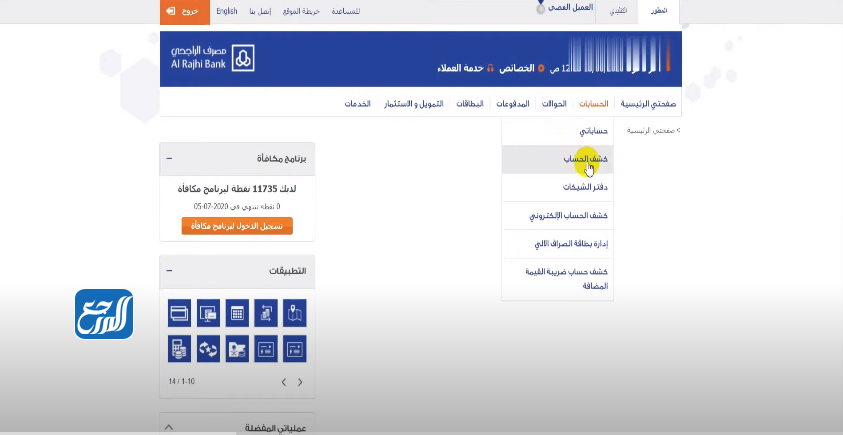The height and width of the screenshot is (435, 843).
Task: Select كشف الحساب from the dropdown menu
Action: pos(558,159)
